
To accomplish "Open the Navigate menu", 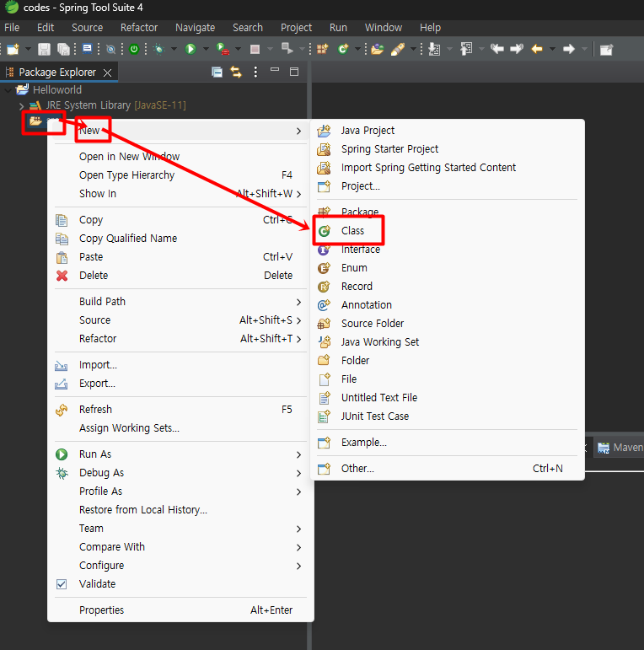I will [195, 28].
